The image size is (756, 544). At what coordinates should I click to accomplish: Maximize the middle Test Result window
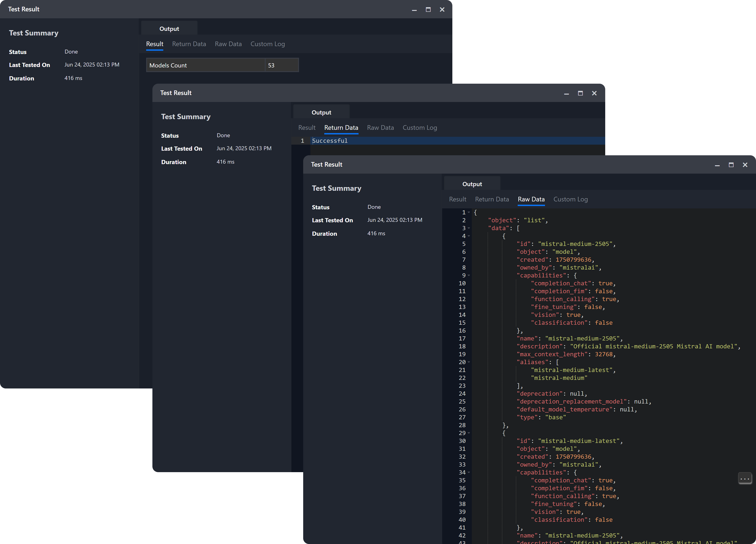580,93
